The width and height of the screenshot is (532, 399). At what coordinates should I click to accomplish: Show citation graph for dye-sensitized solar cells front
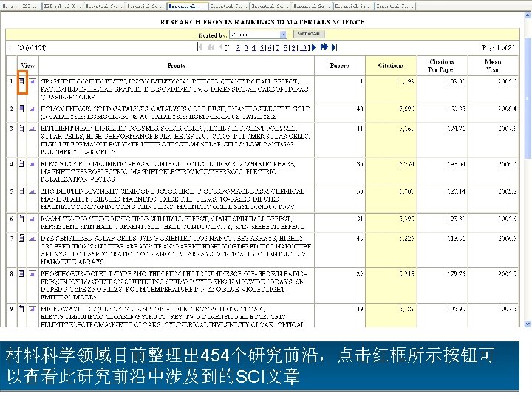click(x=33, y=238)
